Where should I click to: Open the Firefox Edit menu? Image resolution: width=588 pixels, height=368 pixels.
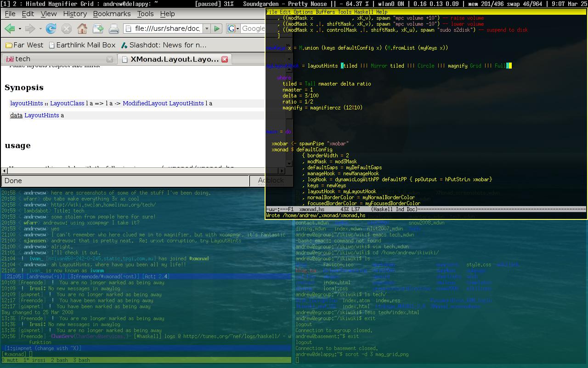28,14
